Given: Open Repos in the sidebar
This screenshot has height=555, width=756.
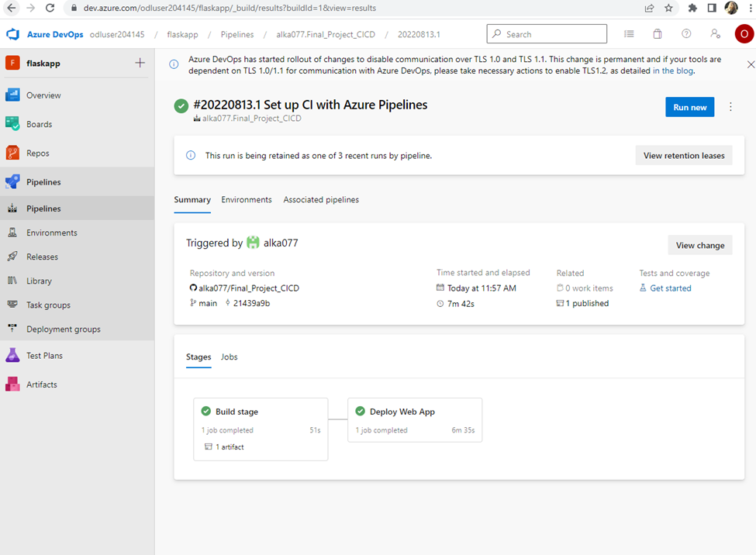Looking at the screenshot, I should pyautogui.click(x=77, y=153).
